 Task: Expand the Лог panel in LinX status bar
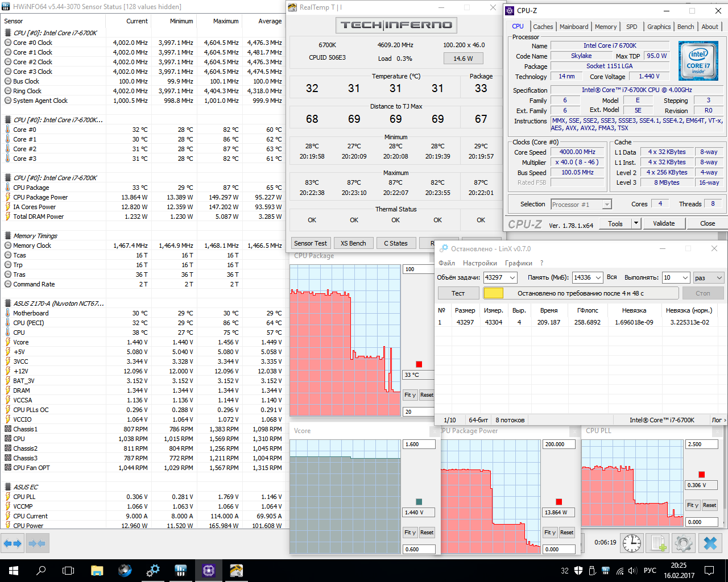718,420
